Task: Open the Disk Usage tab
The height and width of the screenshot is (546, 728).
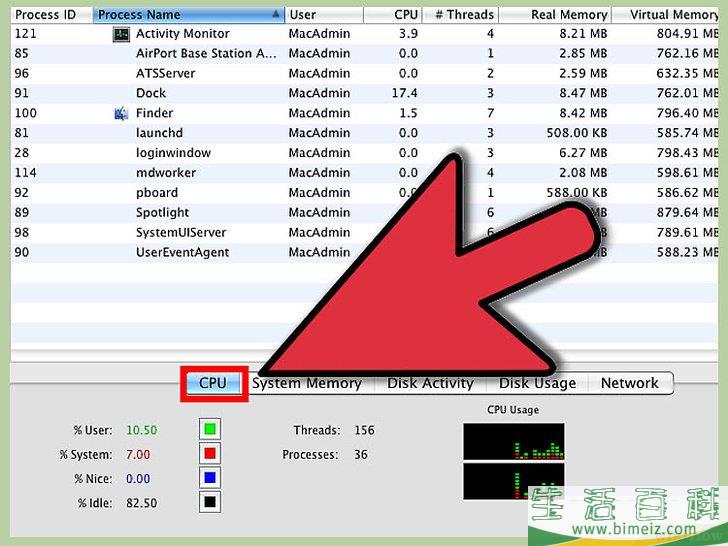Action: tap(537, 384)
